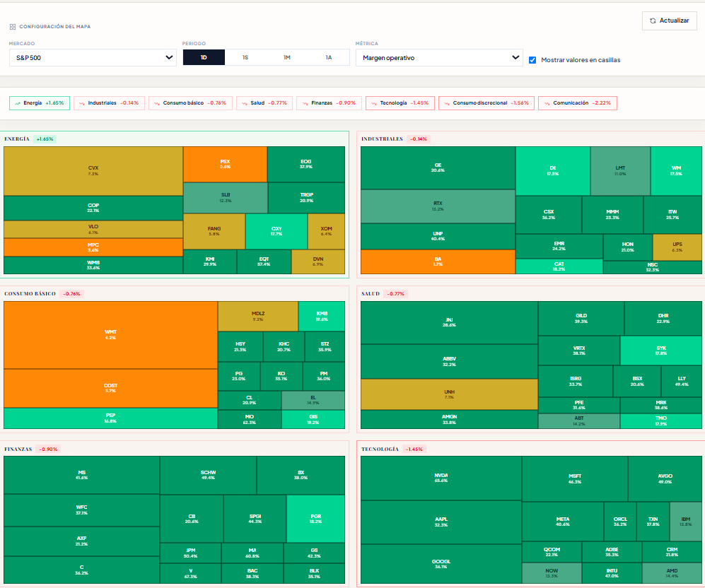Screen dimensions: 705x588
Task: Click the NVDA tile in Tecnología
Action: click(441, 478)
